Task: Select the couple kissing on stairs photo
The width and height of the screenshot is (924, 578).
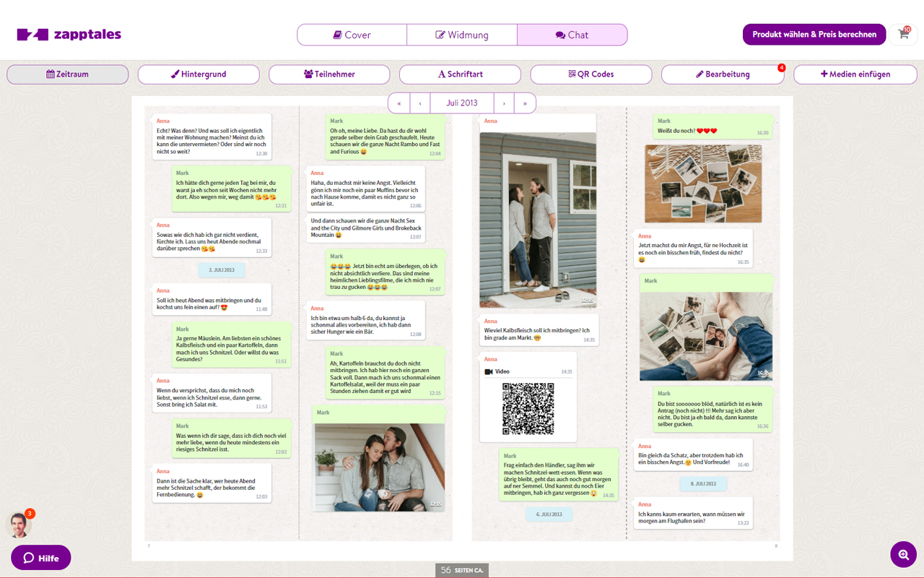Action: tap(380, 467)
